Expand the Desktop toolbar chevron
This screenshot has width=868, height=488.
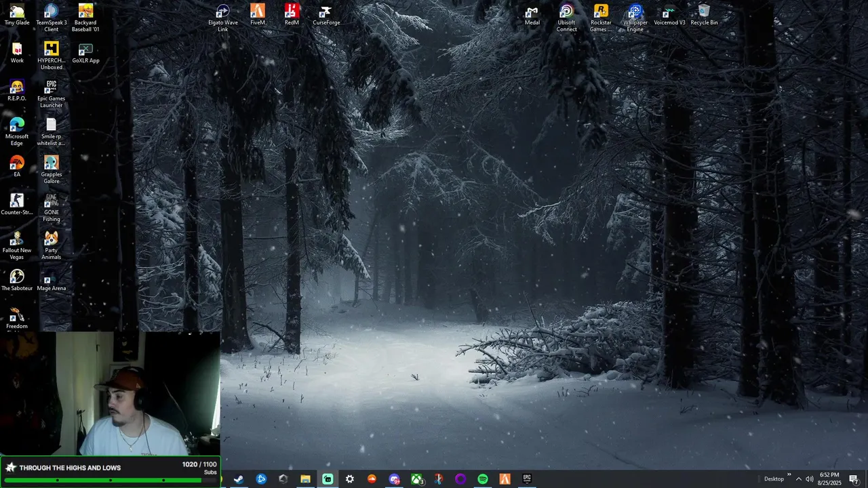point(789,475)
